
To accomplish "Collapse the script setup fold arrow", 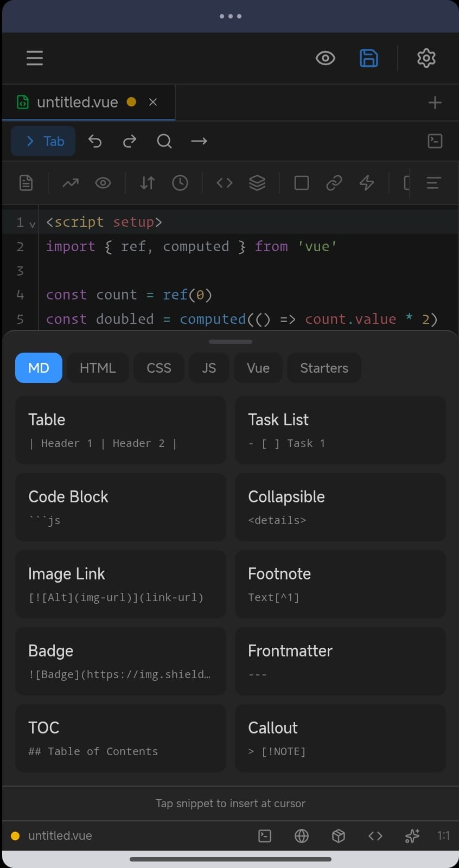I will pyautogui.click(x=33, y=224).
